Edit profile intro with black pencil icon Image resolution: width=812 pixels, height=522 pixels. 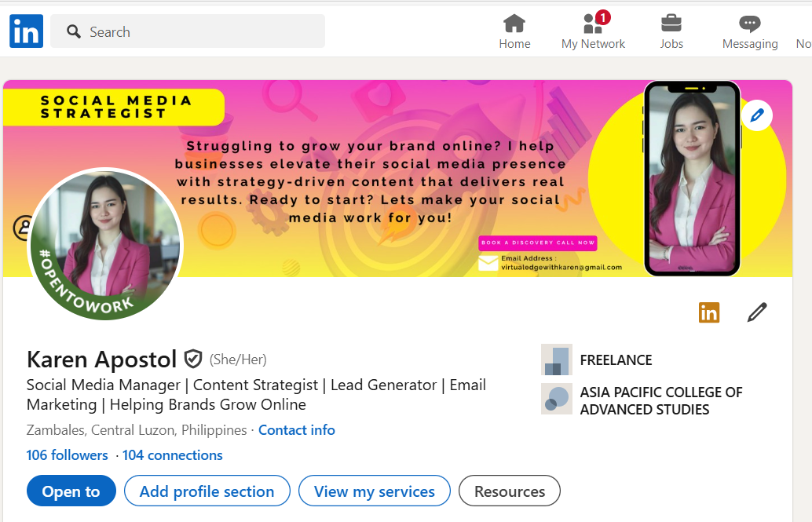click(756, 312)
